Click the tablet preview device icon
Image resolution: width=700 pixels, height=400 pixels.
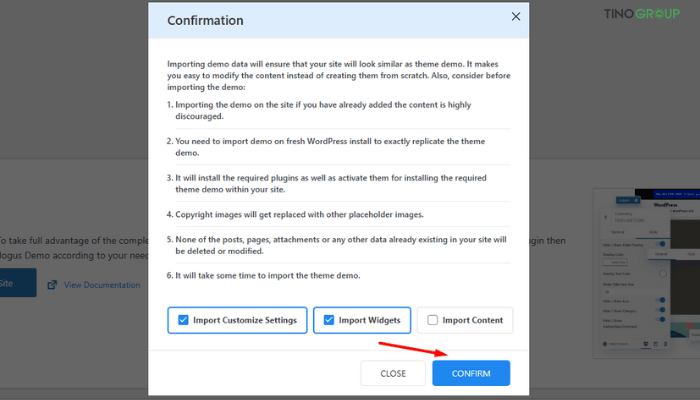[x=655, y=344]
